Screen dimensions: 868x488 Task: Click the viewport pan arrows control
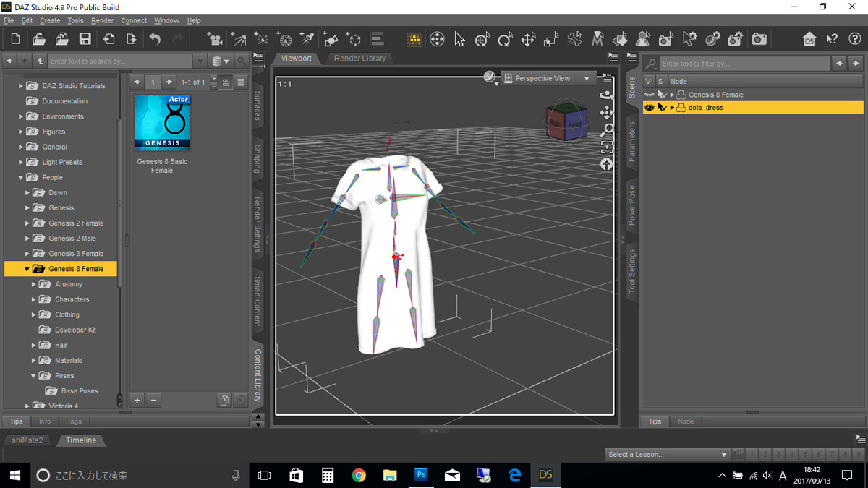pyautogui.click(x=606, y=112)
